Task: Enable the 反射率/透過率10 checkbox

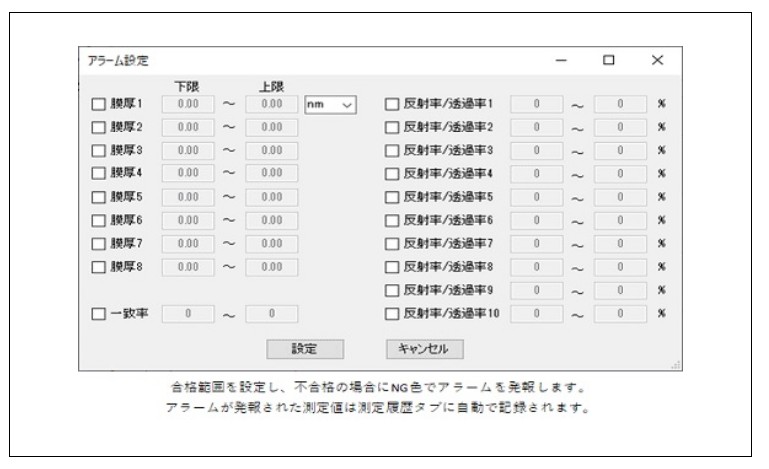Action: pos(392,314)
